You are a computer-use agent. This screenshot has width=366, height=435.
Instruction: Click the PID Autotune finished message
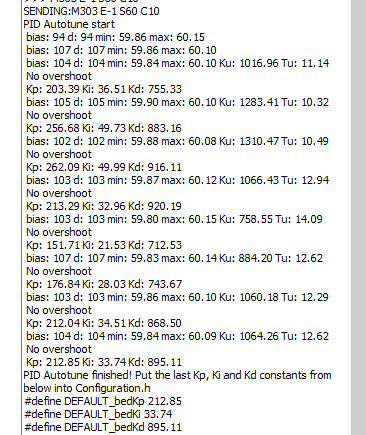(x=177, y=382)
